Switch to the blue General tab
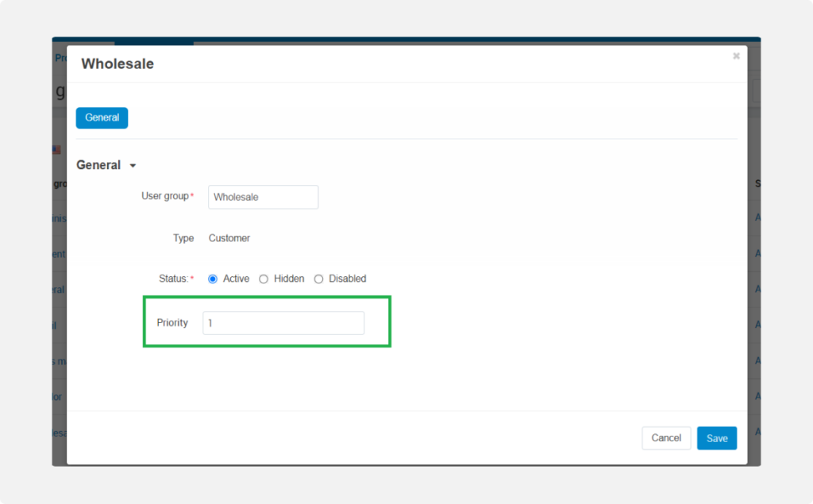Viewport: 813px width, 504px height. click(x=102, y=117)
